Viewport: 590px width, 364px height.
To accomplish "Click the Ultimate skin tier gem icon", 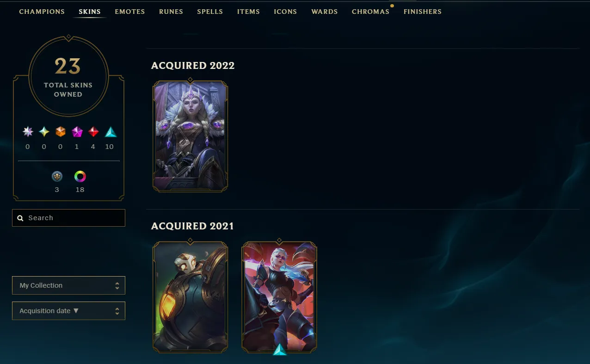I will tap(28, 132).
